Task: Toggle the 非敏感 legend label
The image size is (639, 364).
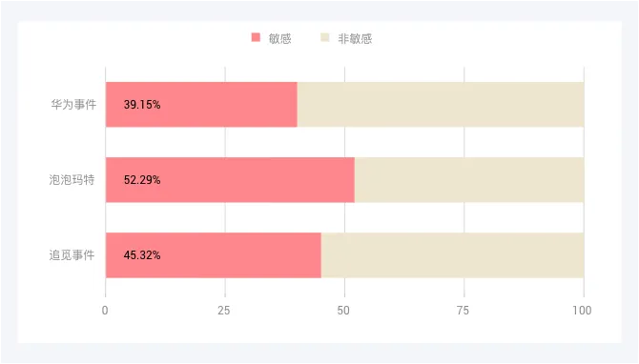Action: tap(355, 39)
